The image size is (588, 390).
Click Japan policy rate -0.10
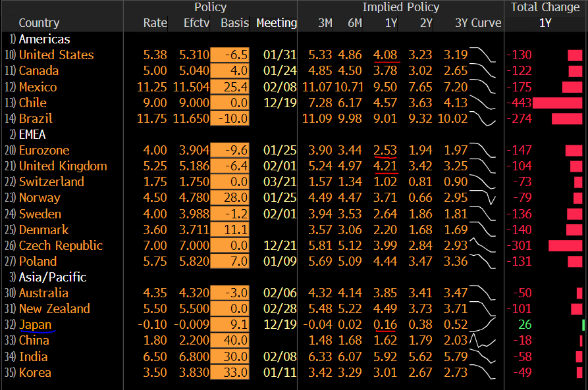pyautogui.click(x=152, y=324)
